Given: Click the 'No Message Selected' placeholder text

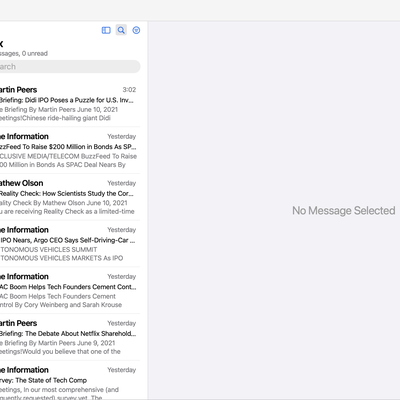Looking at the screenshot, I should pyautogui.click(x=344, y=211).
